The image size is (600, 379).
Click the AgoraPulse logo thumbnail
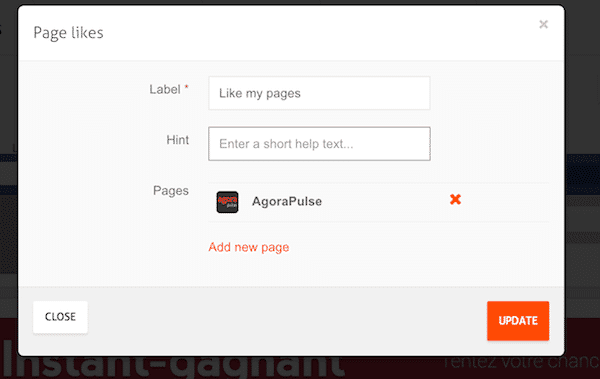tap(227, 202)
